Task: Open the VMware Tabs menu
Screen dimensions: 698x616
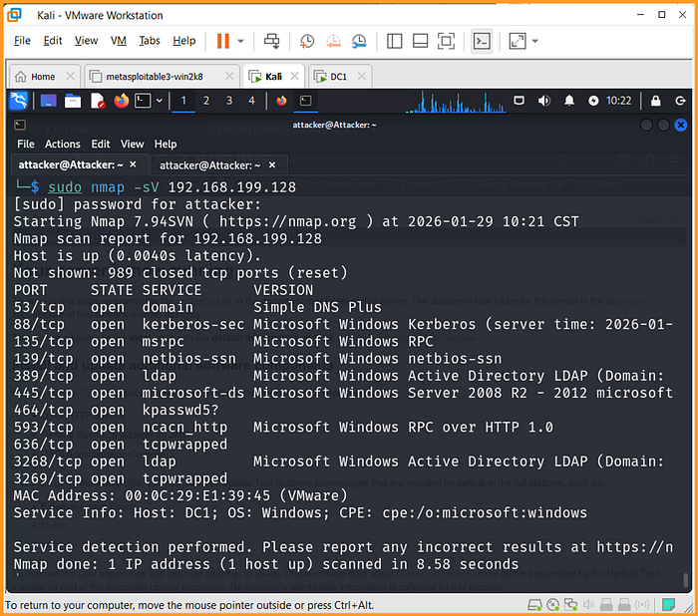Action: tap(150, 41)
